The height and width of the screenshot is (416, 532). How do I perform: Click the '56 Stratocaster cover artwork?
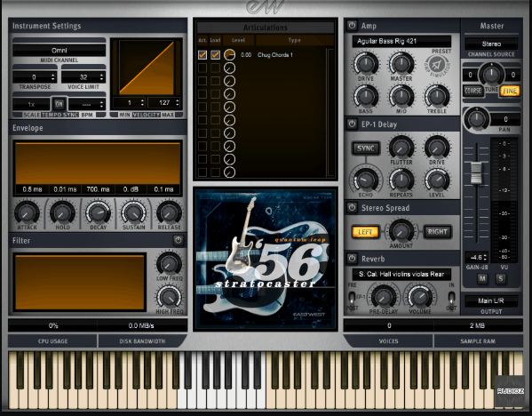pos(266,259)
